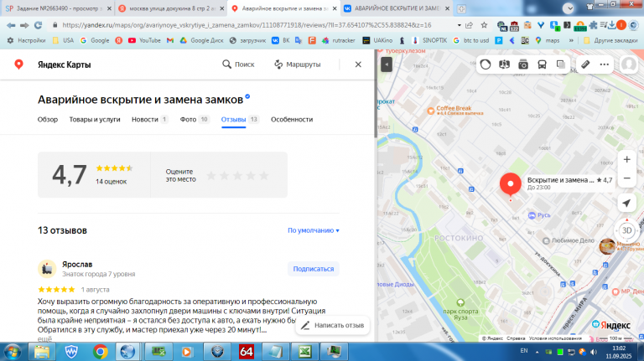The image size is (644, 361).
Task: Click the red organization marker on map
Action: 511,184
